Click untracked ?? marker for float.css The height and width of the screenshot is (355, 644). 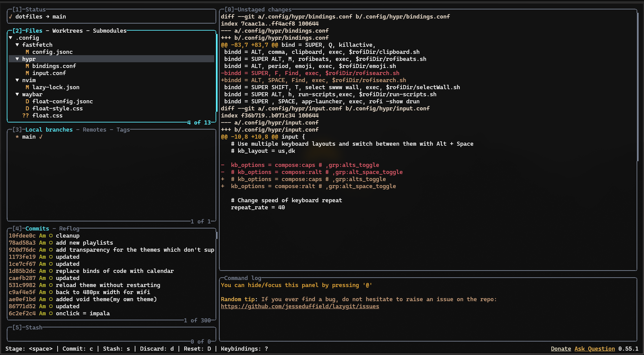click(x=26, y=115)
